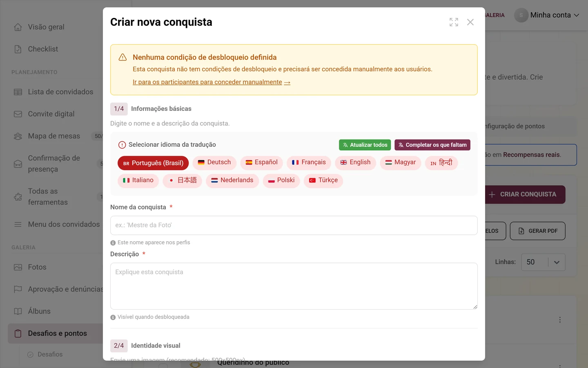
Task: Click the Criar conquista button
Action: 525,195
